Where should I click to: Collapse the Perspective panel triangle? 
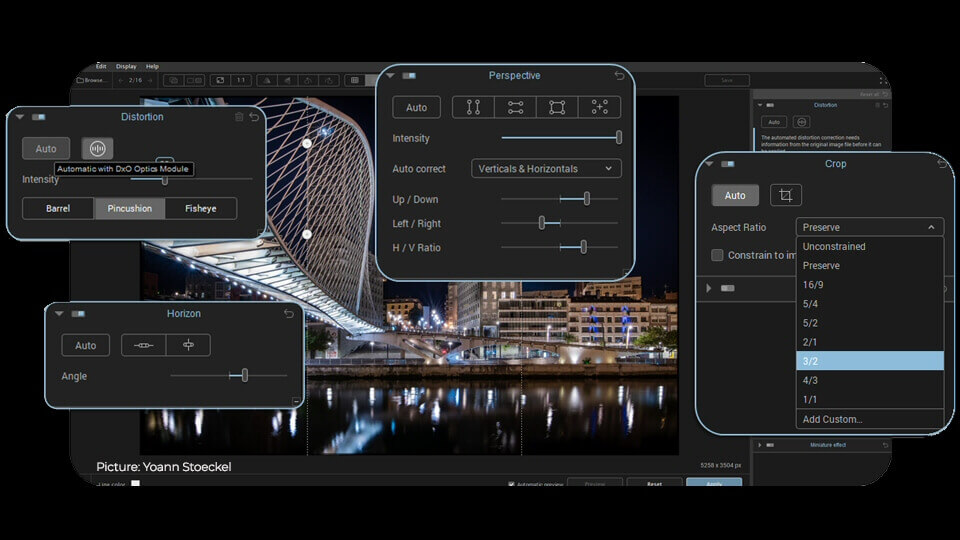tap(391, 75)
